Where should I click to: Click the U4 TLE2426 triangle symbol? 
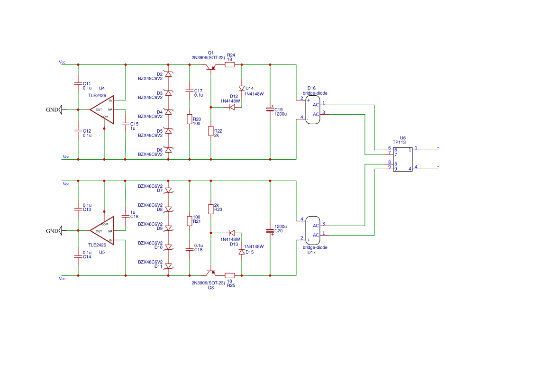102,109
